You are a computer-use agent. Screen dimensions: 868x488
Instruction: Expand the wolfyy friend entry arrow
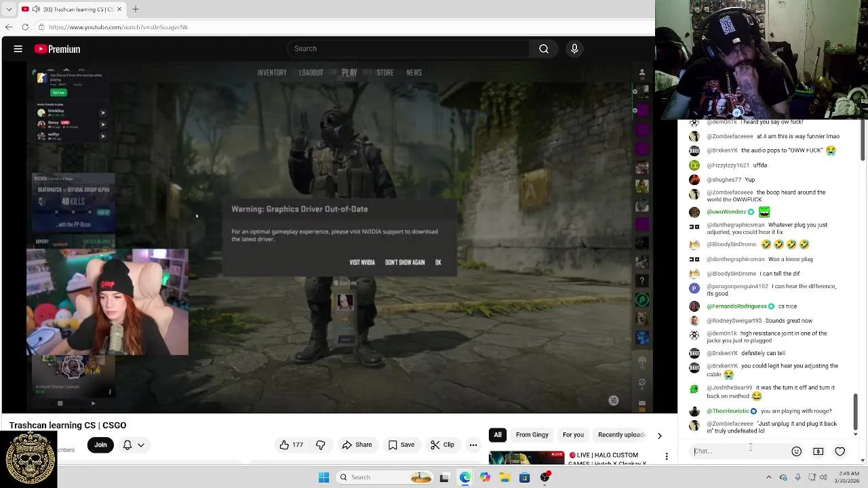point(102,136)
